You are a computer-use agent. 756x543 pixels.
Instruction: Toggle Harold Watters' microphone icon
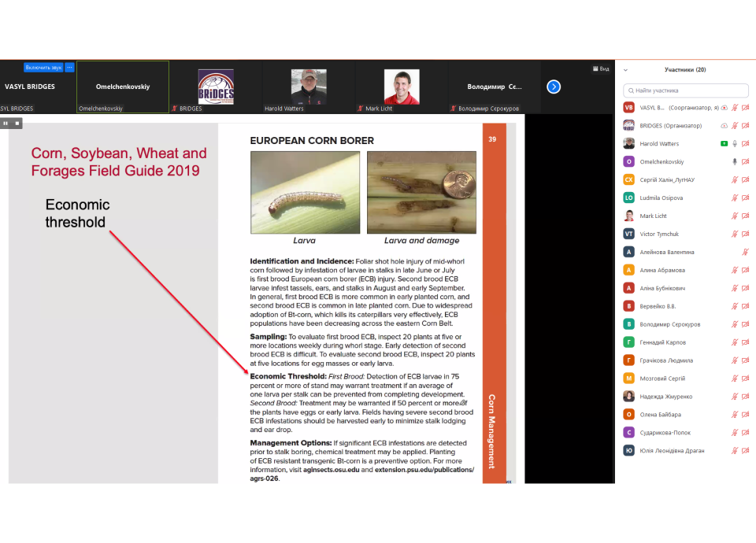click(x=735, y=144)
